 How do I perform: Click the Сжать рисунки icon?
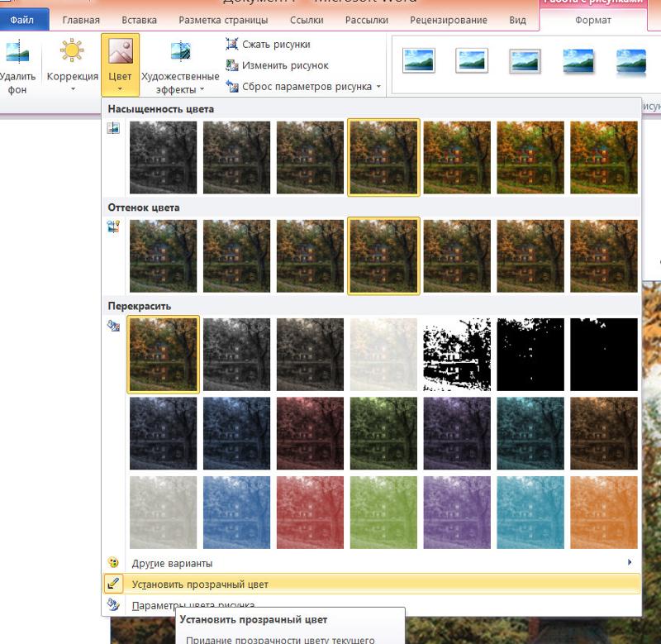click(x=232, y=44)
